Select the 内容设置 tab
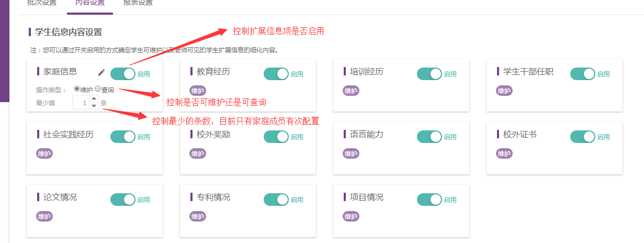This screenshot has height=243, width=644. click(x=90, y=3)
